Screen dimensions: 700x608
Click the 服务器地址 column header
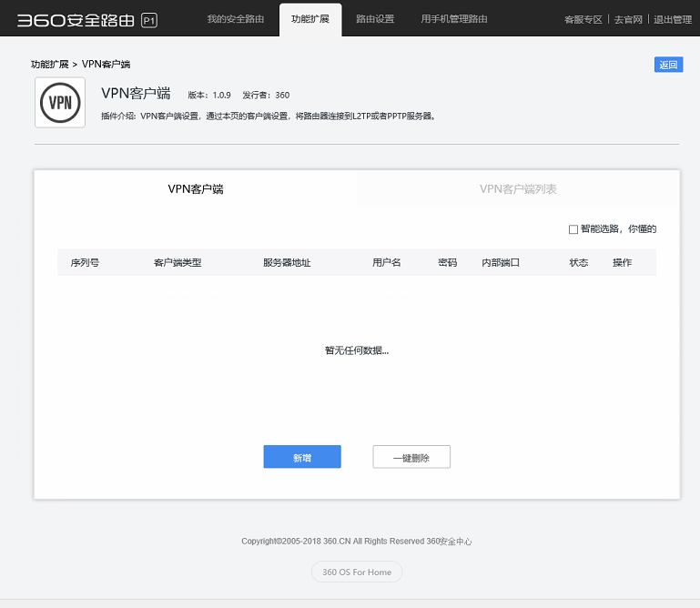(x=287, y=262)
